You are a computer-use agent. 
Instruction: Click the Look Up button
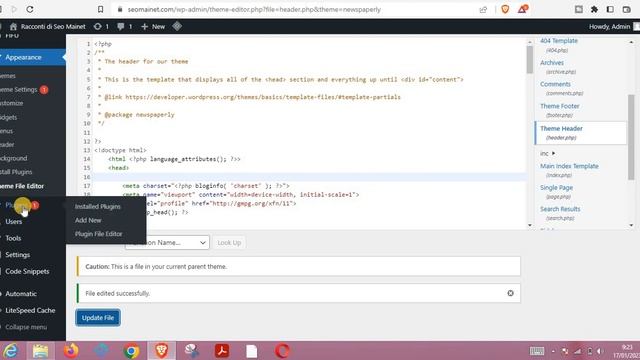pyautogui.click(x=229, y=242)
